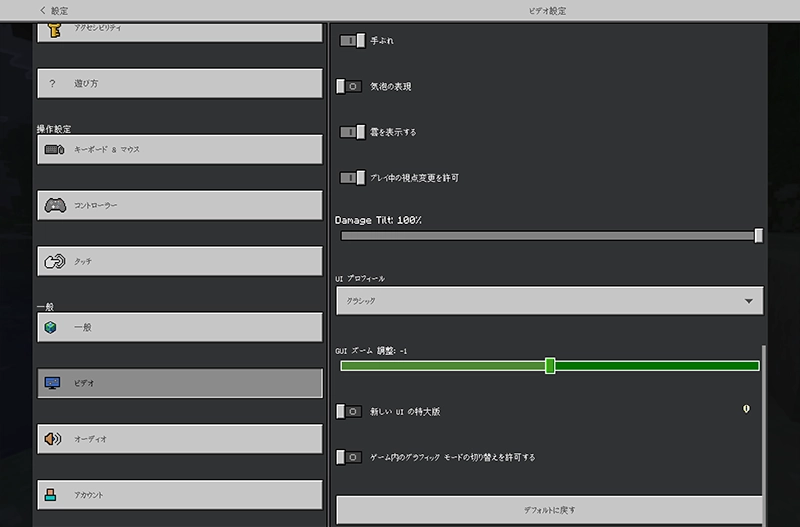The image size is (800, 527).
Task: Click the speaker icon for オーディオ
Action: point(53,439)
